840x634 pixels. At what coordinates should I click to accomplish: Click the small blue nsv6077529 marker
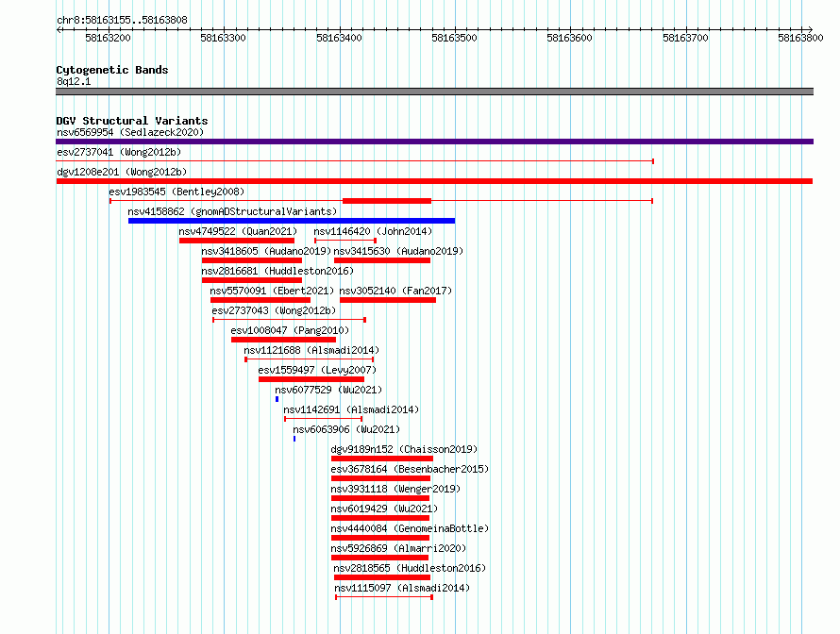[x=277, y=399]
